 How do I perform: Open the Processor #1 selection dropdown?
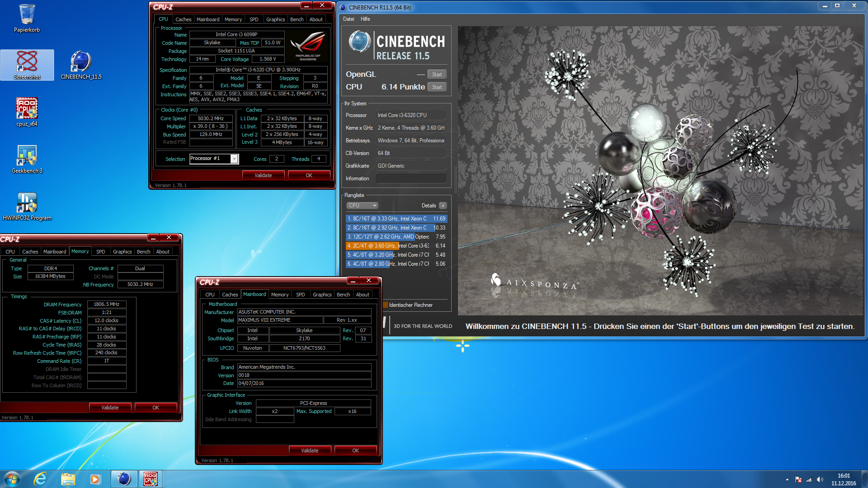click(x=214, y=159)
